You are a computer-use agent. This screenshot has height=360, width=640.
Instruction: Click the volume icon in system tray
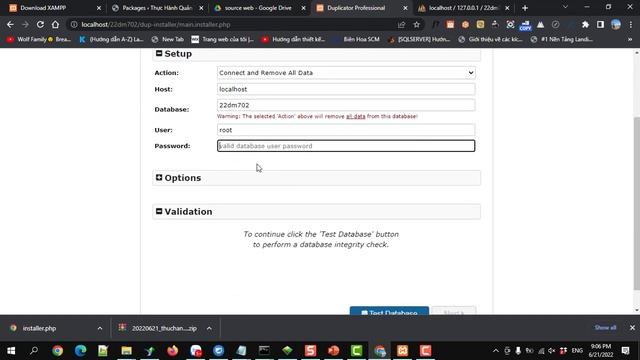click(552, 351)
